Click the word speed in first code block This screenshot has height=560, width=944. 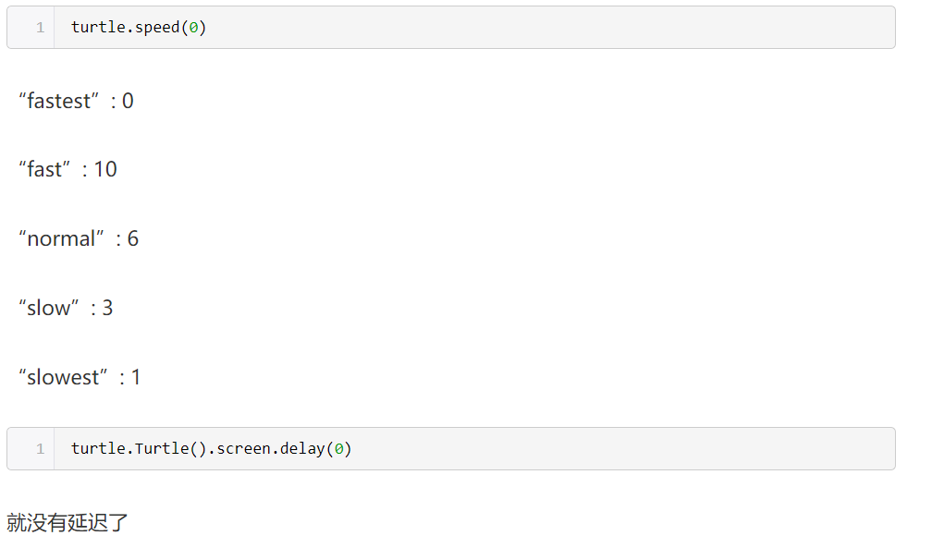click(x=157, y=28)
